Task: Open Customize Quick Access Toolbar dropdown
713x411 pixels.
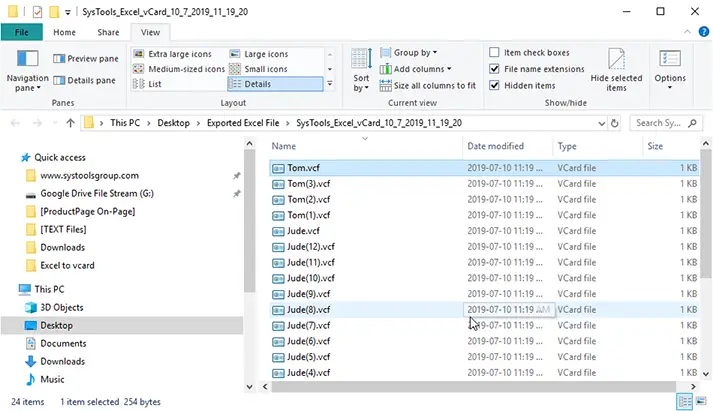Action: pyautogui.click(x=67, y=12)
